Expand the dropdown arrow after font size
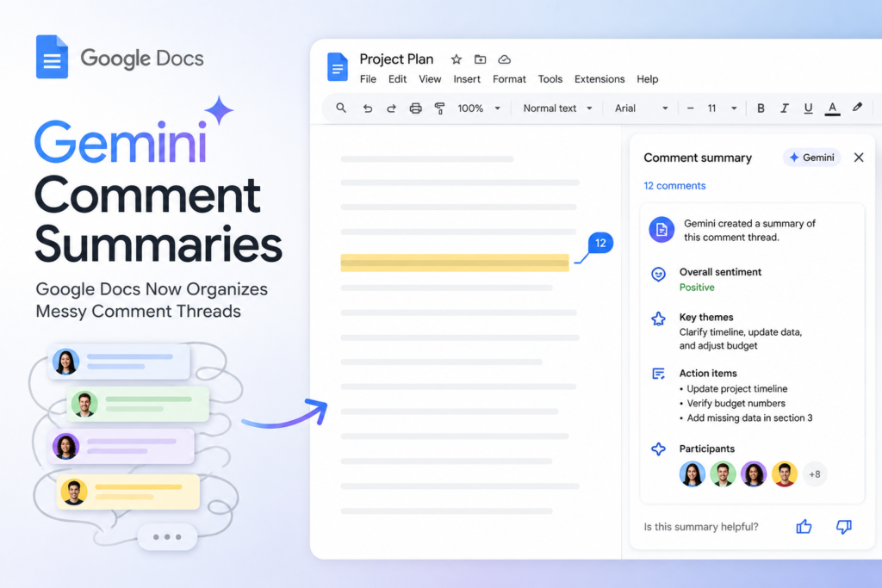 (734, 108)
